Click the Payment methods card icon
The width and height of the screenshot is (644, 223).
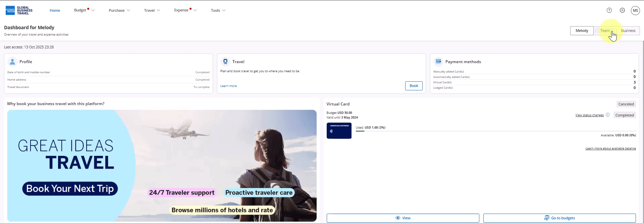(x=438, y=61)
